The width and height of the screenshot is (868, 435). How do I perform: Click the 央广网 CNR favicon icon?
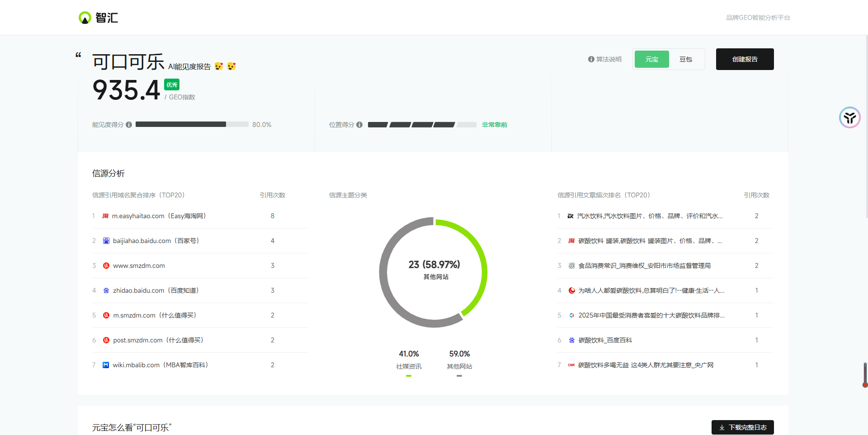click(571, 365)
